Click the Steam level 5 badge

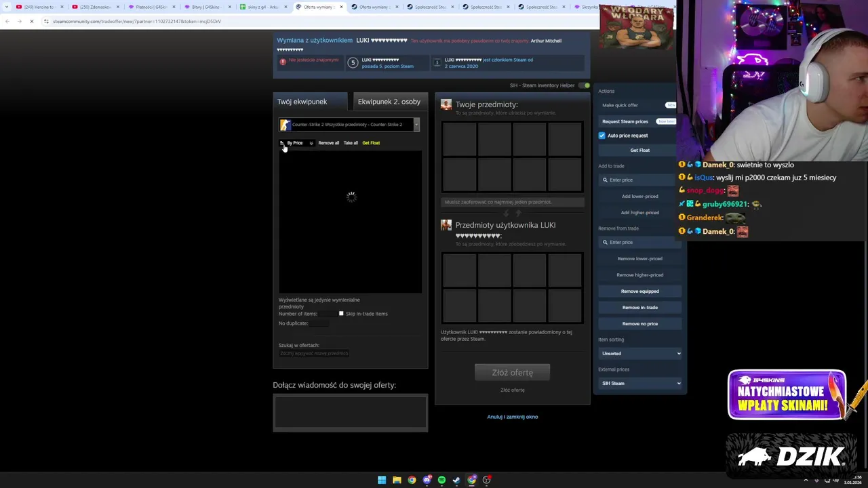click(x=353, y=63)
